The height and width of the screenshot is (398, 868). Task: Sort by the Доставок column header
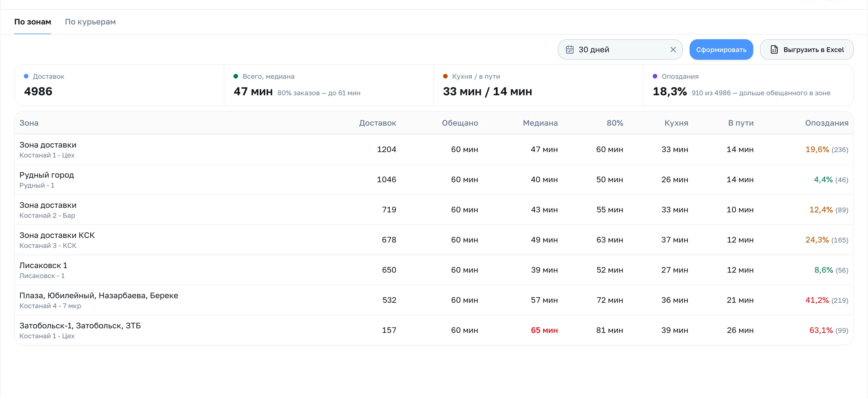pos(377,123)
